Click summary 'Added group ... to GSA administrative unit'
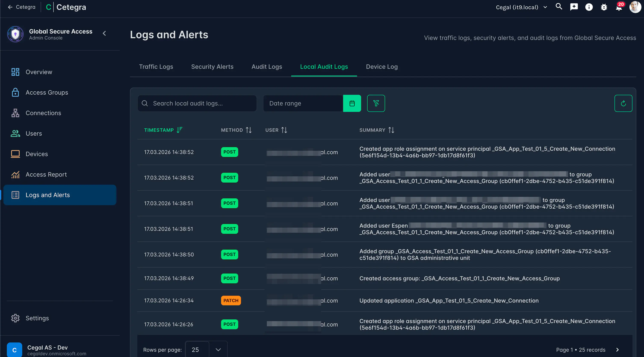The height and width of the screenshot is (357, 644). pos(485,254)
